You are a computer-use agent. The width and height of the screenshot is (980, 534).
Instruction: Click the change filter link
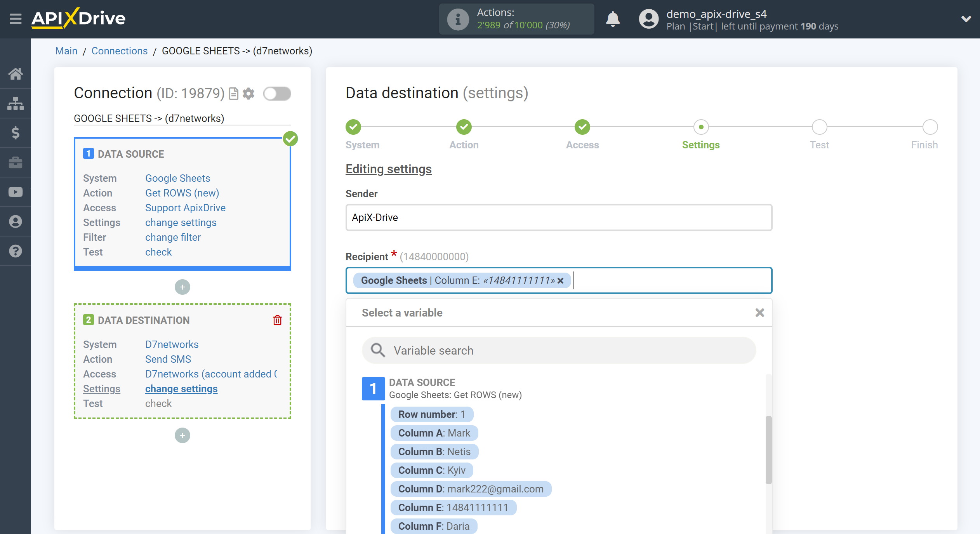click(x=173, y=237)
